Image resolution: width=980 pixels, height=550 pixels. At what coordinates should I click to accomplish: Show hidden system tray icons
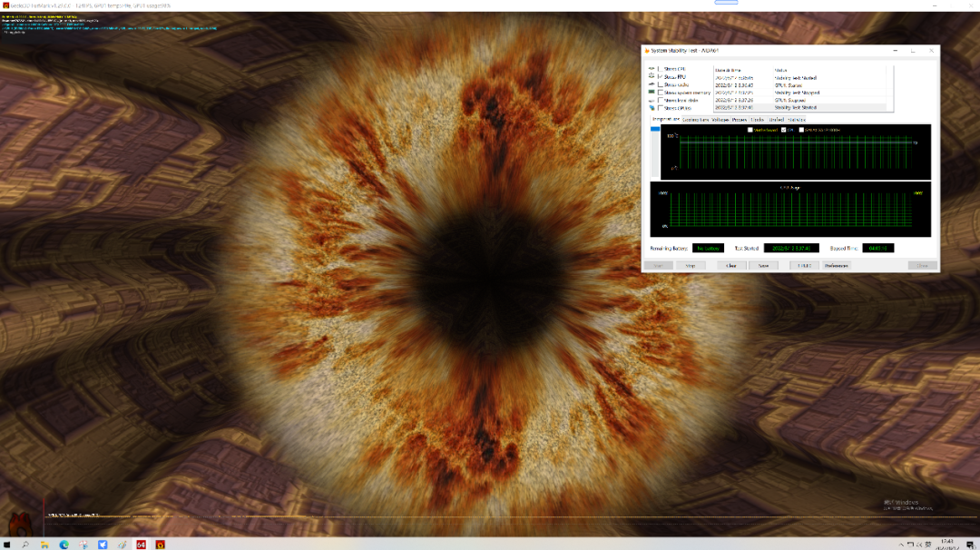[903, 545]
